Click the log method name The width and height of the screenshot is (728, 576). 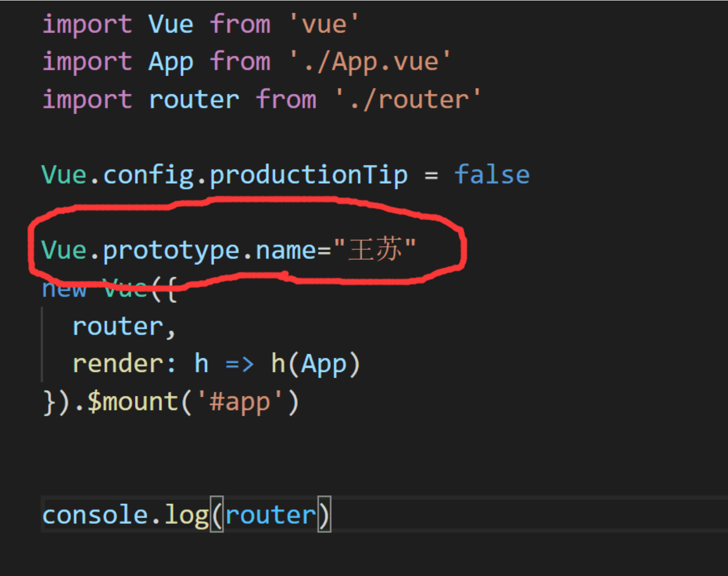pyautogui.click(x=186, y=515)
